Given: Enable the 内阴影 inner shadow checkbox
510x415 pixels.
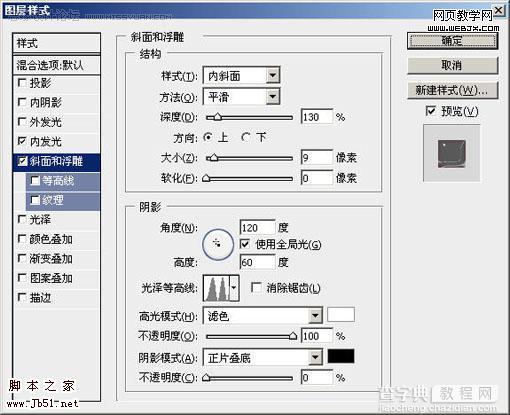Looking at the screenshot, I should (x=22, y=102).
